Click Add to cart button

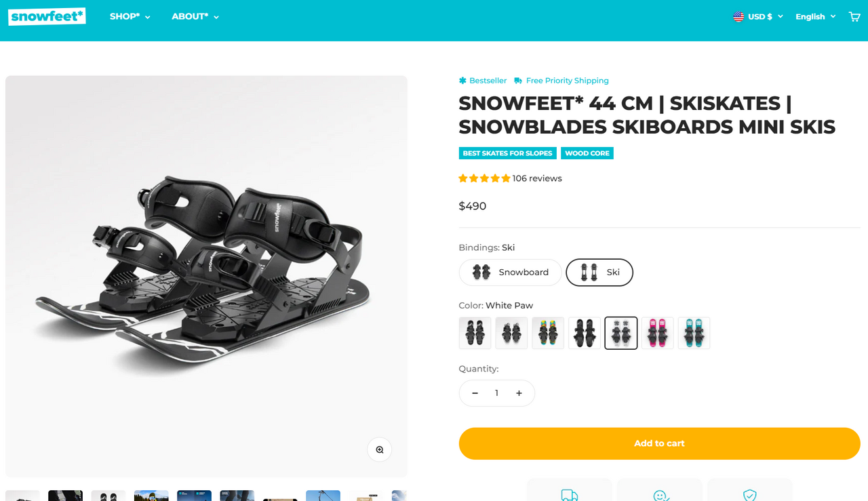tap(659, 443)
